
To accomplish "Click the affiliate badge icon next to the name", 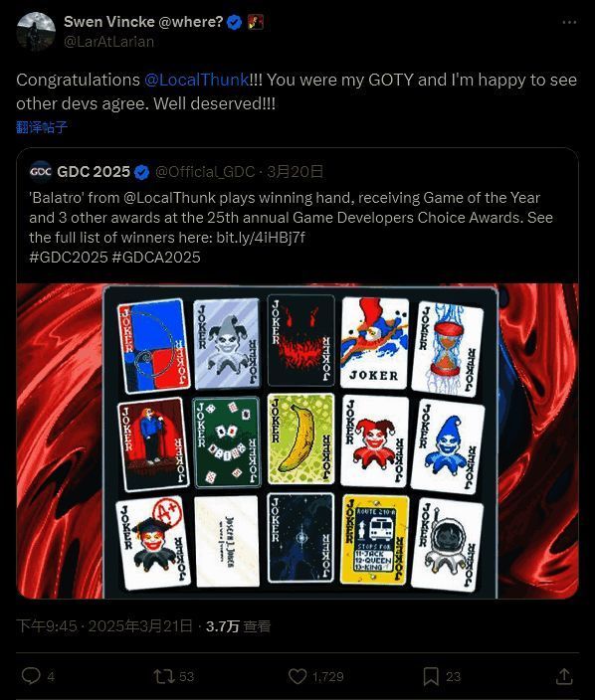I will point(256,22).
